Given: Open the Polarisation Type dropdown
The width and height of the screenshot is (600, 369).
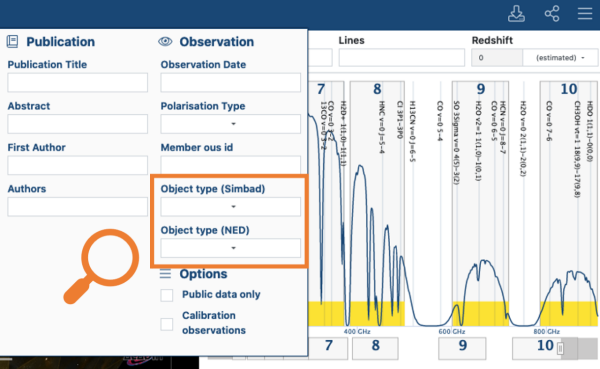Looking at the screenshot, I should click(x=230, y=124).
